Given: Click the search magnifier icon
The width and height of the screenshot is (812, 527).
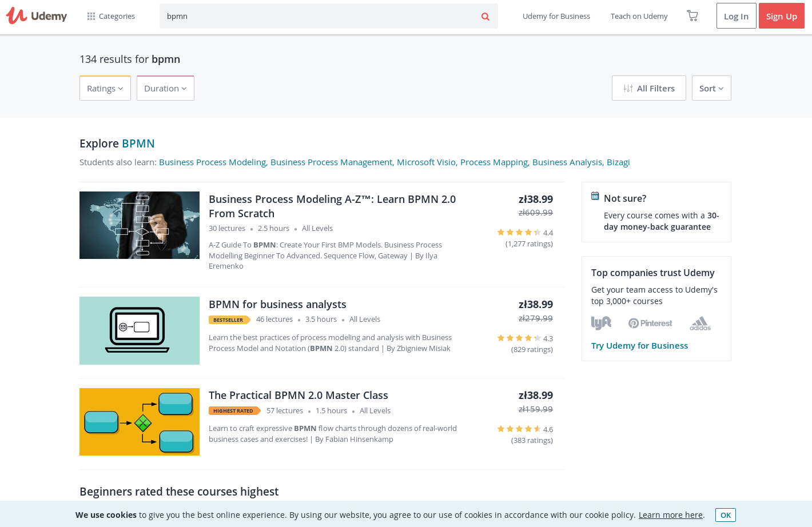Looking at the screenshot, I should pyautogui.click(x=485, y=17).
